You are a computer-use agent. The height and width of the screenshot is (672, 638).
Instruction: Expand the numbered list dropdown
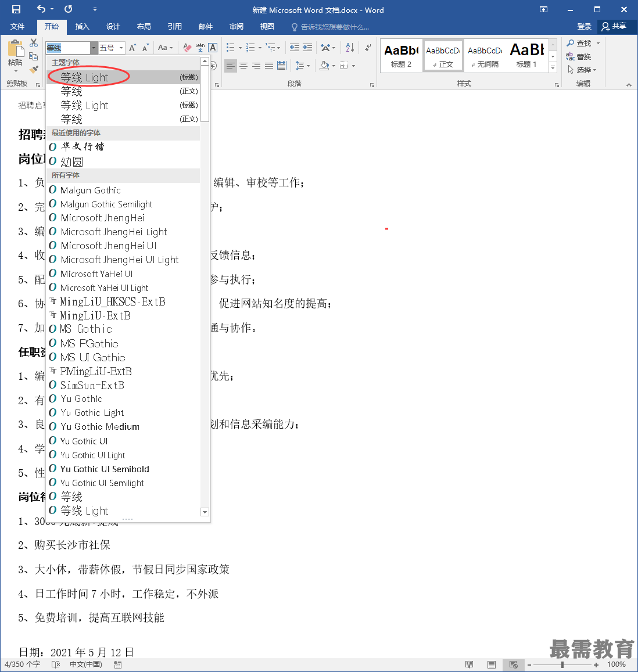coord(260,48)
